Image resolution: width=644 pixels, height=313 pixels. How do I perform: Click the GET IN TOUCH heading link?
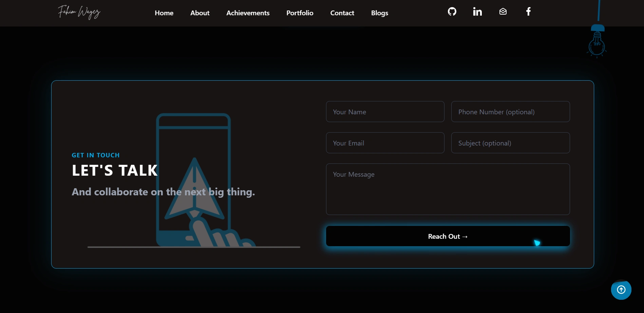pyautogui.click(x=95, y=155)
